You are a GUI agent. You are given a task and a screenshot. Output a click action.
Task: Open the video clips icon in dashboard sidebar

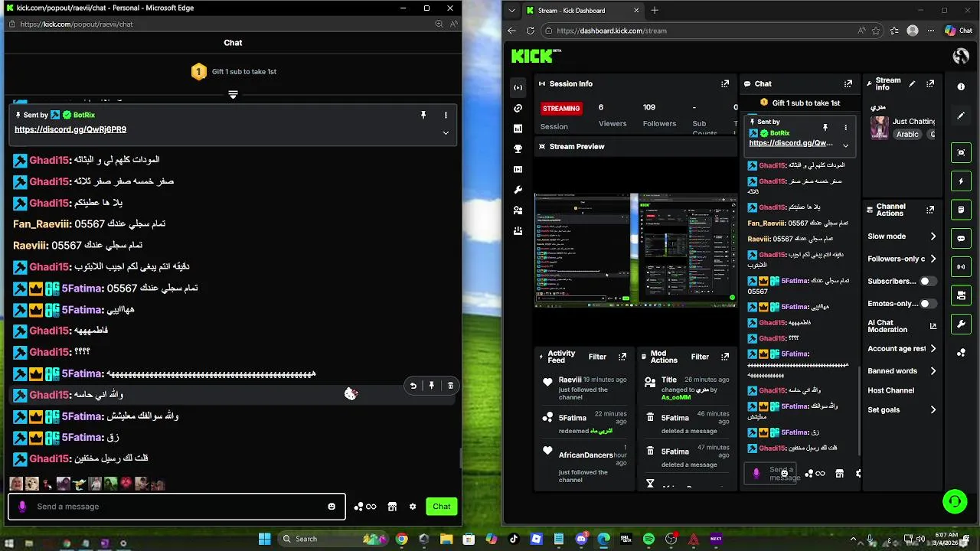pos(518,169)
